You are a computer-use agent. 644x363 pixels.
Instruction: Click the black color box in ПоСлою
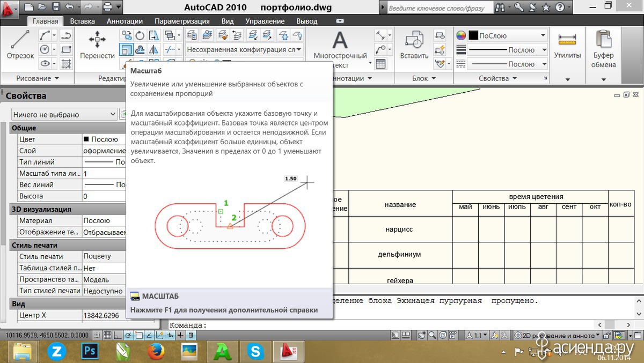click(x=473, y=35)
